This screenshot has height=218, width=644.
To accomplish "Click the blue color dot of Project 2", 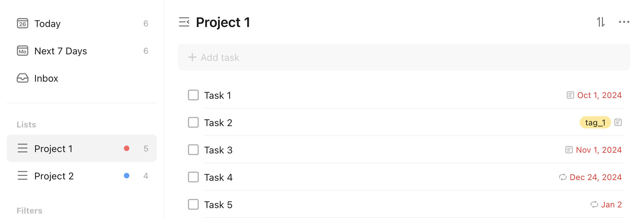I will click(127, 176).
